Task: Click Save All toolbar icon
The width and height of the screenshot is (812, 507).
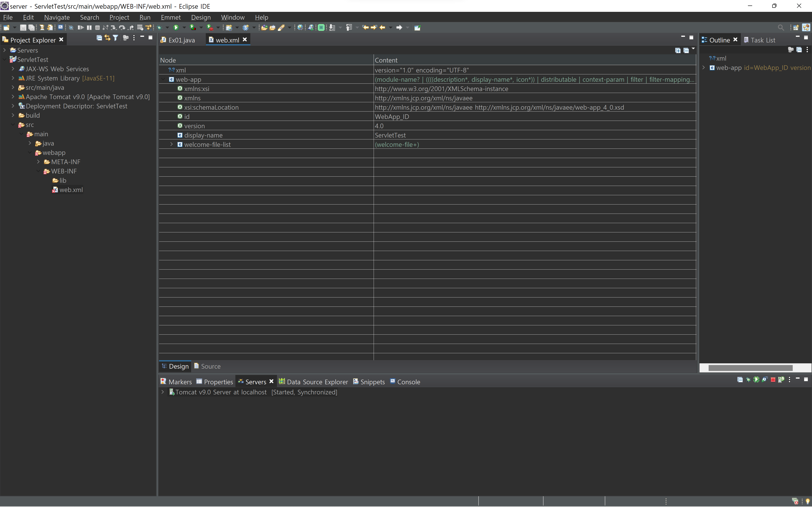Action: (x=32, y=27)
